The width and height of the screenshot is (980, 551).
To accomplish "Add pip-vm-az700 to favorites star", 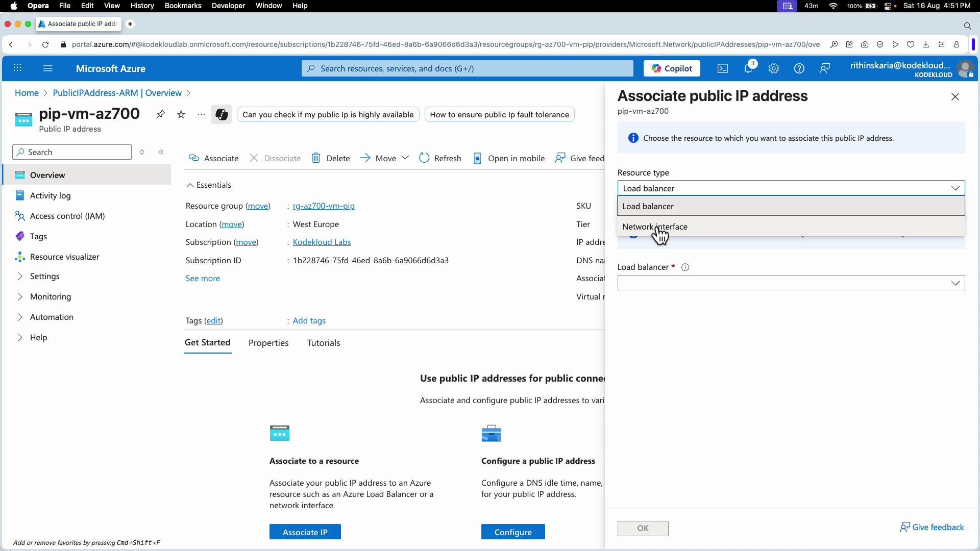I will (181, 114).
